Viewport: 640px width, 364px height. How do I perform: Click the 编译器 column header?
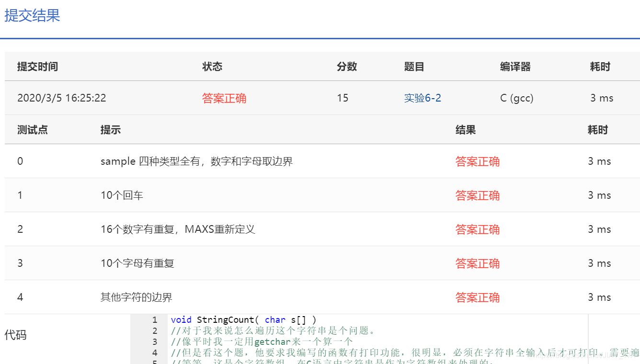[x=515, y=67]
